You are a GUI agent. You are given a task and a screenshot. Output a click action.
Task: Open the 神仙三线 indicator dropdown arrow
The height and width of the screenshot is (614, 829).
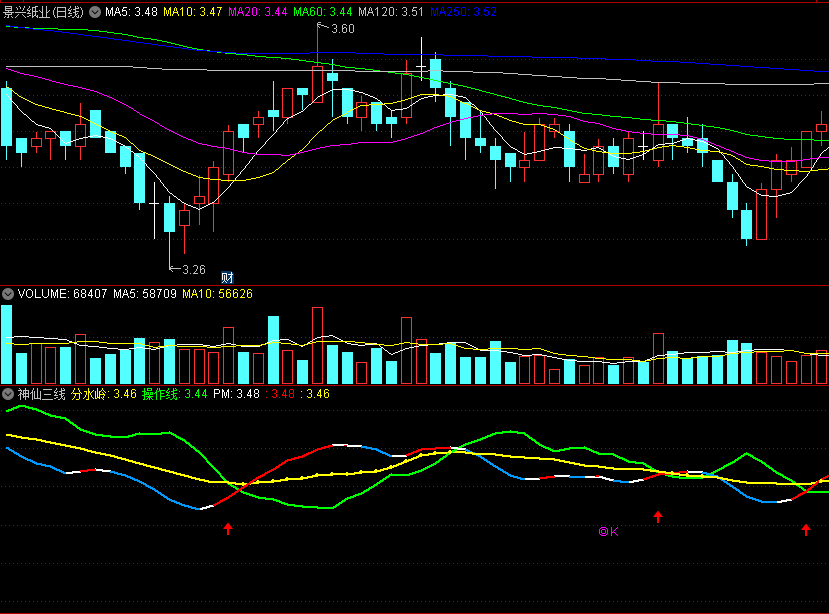point(8,394)
